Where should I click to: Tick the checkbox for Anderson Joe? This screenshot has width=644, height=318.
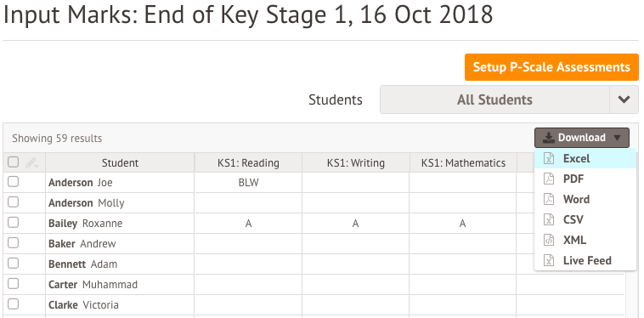pyautogui.click(x=13, y=182)
